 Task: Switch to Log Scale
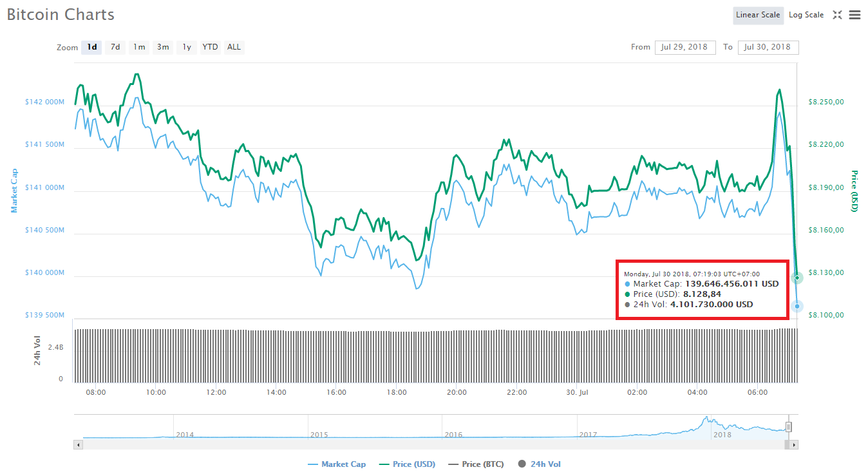click(x=806, y=15)
